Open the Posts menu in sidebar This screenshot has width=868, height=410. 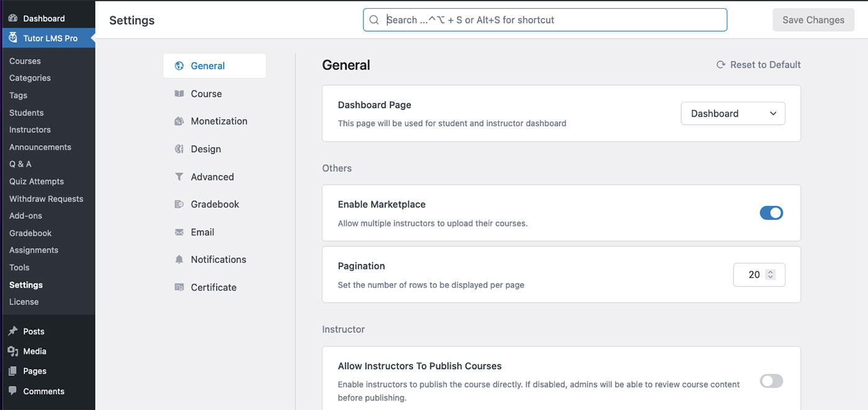[33, 331]
